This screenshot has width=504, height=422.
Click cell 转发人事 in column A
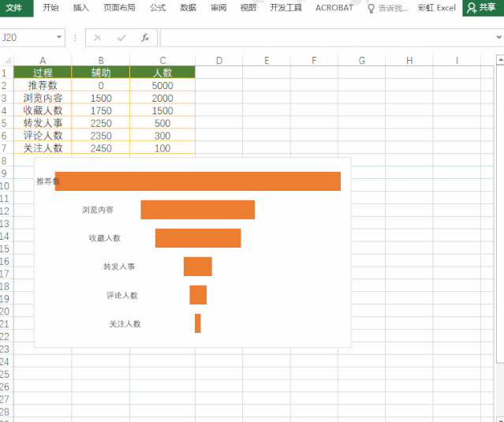[x=43, y=123]
